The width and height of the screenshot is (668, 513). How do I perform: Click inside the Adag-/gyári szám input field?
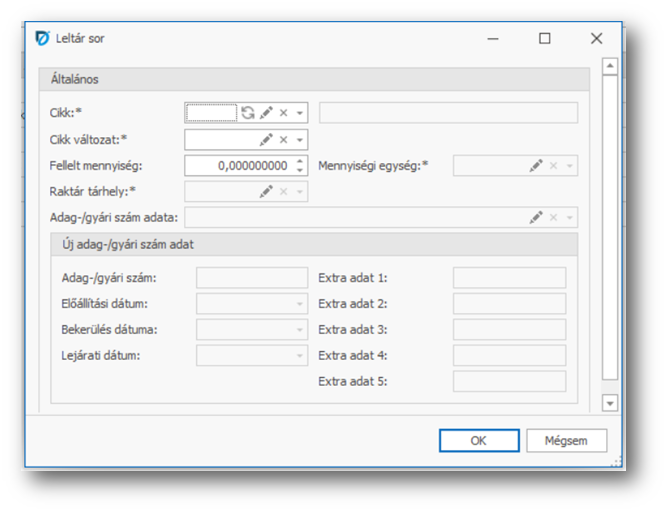(252, 278)
